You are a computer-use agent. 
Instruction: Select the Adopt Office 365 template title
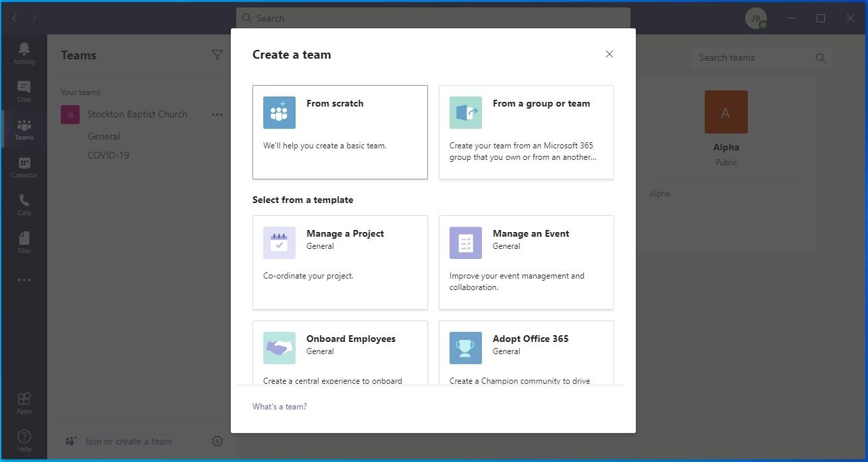531,339
